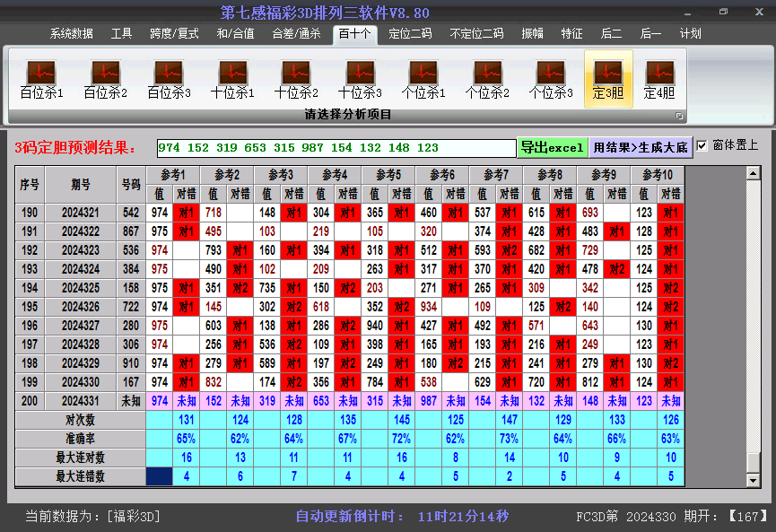Click the FC3D第 2024330 期开 status text
The image size is (776, 532).
[x=672, y=517]
